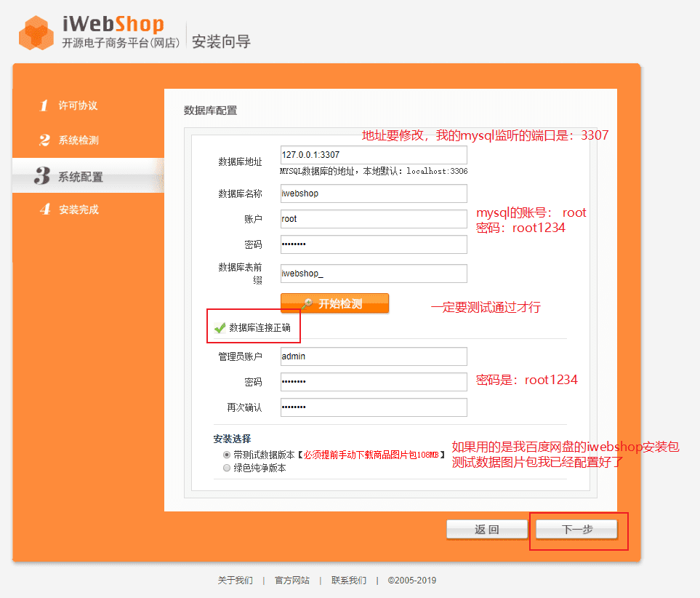Click the 开始检测 start detection button

(334, 303)
